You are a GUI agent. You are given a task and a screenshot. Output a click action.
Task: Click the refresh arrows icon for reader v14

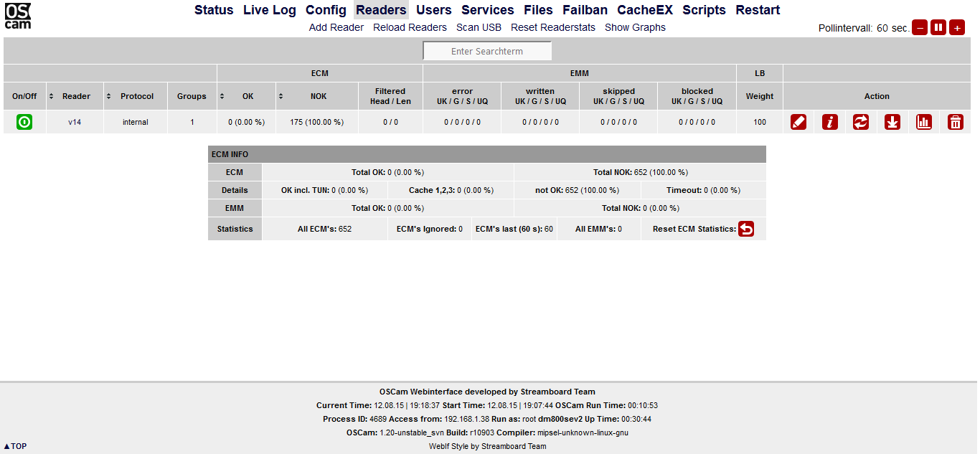coord(861,122)
